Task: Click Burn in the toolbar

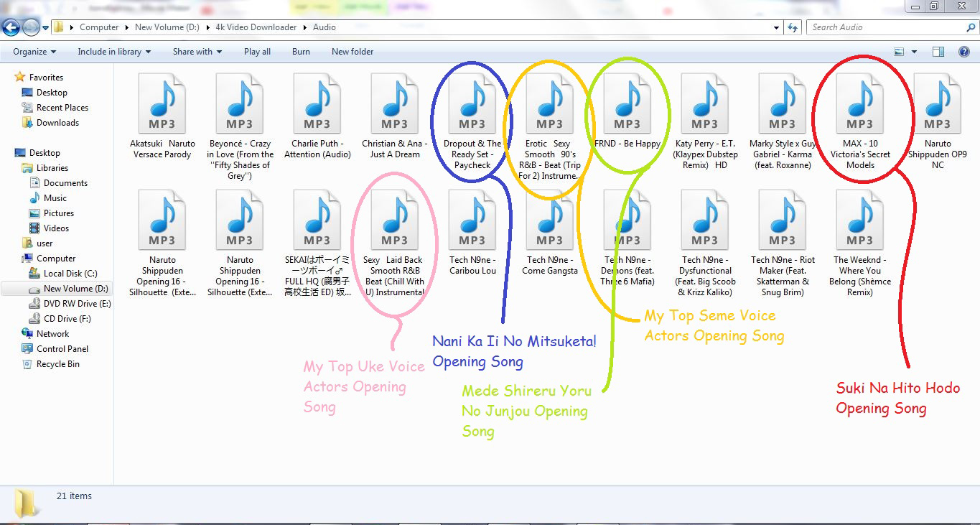Action: (x=302, y=52)
